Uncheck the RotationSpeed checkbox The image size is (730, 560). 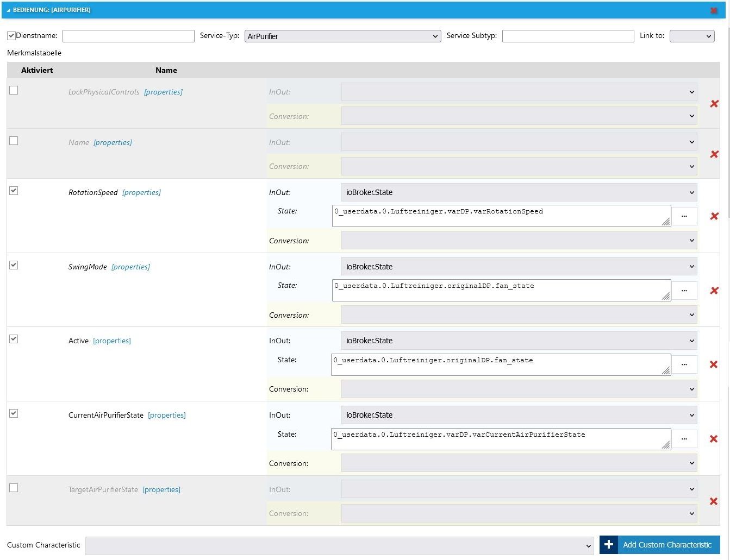coord(14,191)
